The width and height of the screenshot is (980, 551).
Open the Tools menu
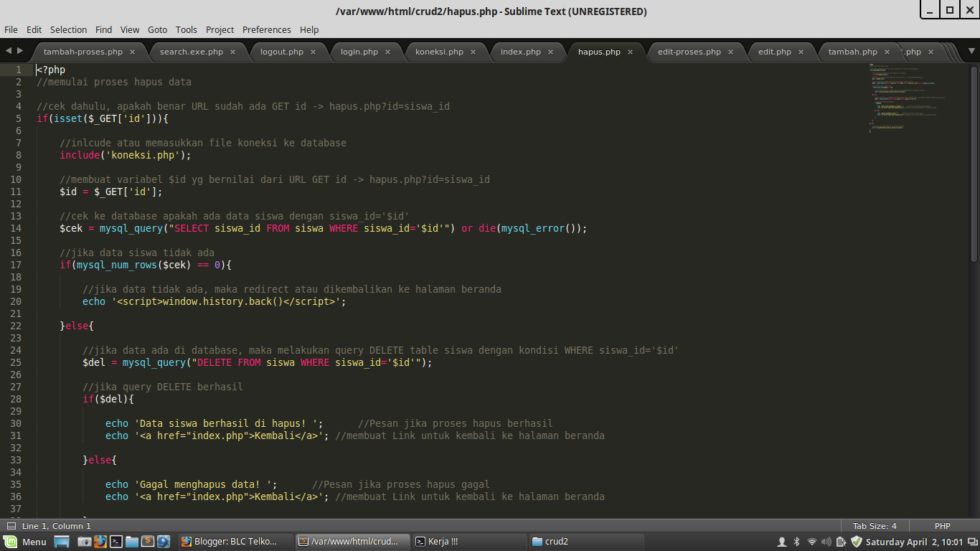[x=187, y=29]
